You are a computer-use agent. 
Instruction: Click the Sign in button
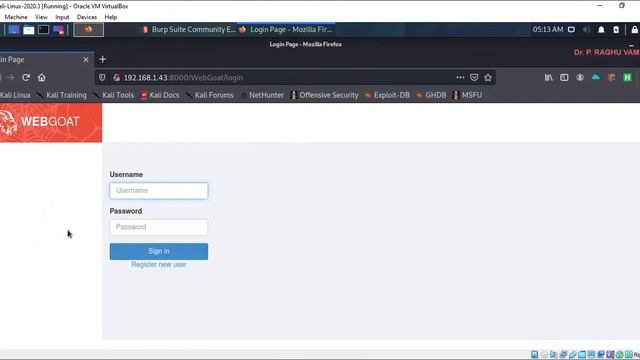point(159,251)
